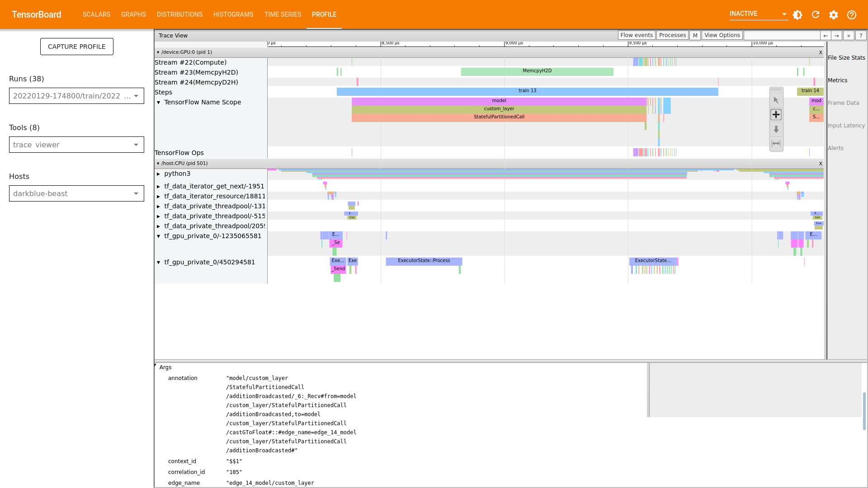Select the timing measurement tool

(776, 144)
